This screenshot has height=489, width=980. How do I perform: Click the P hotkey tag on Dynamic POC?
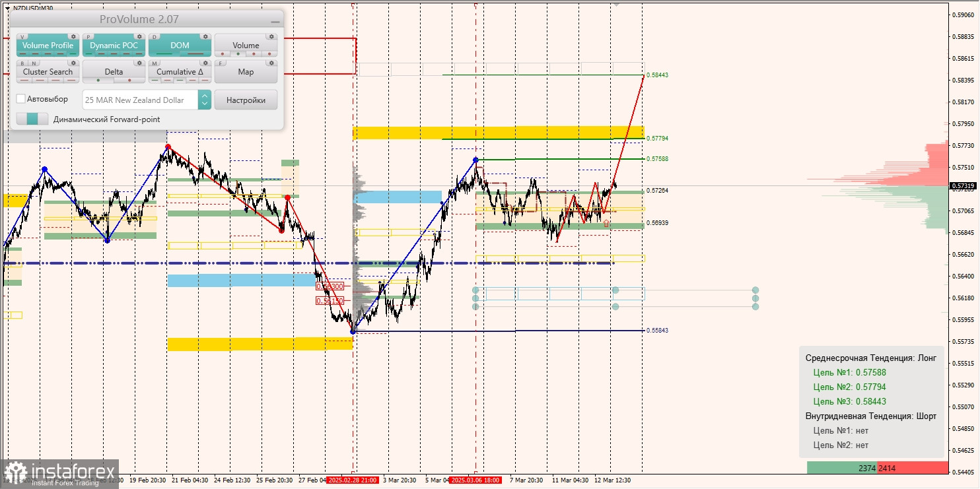[88, 37]
